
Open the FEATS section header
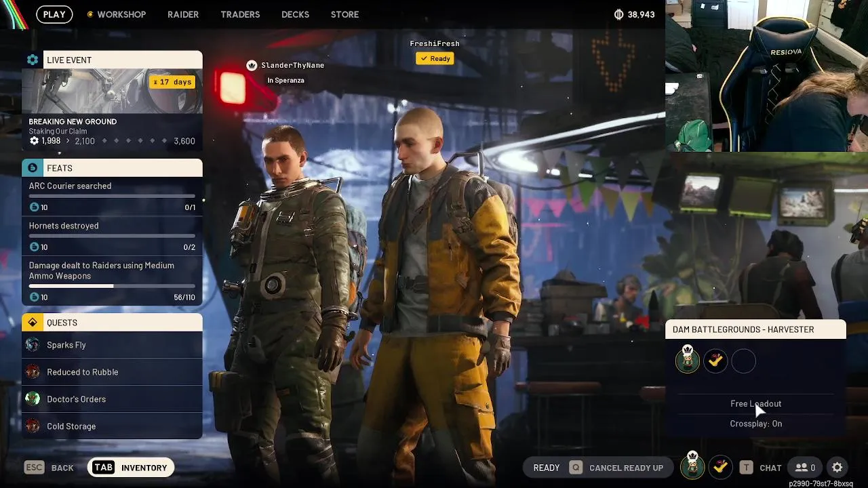pyautogui.click(x=112, y=168)
